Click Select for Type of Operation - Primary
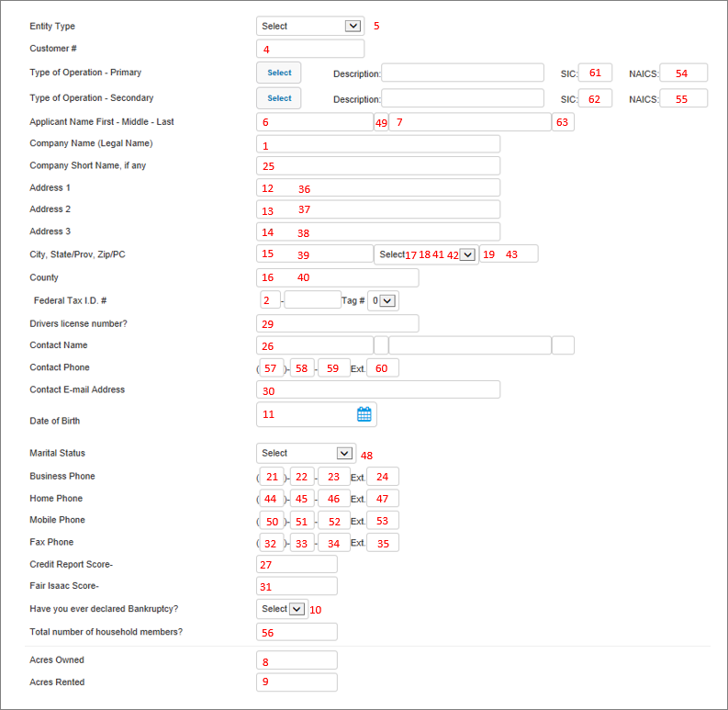The width and height of the screenshot is (728, 710). coord(279,73)
